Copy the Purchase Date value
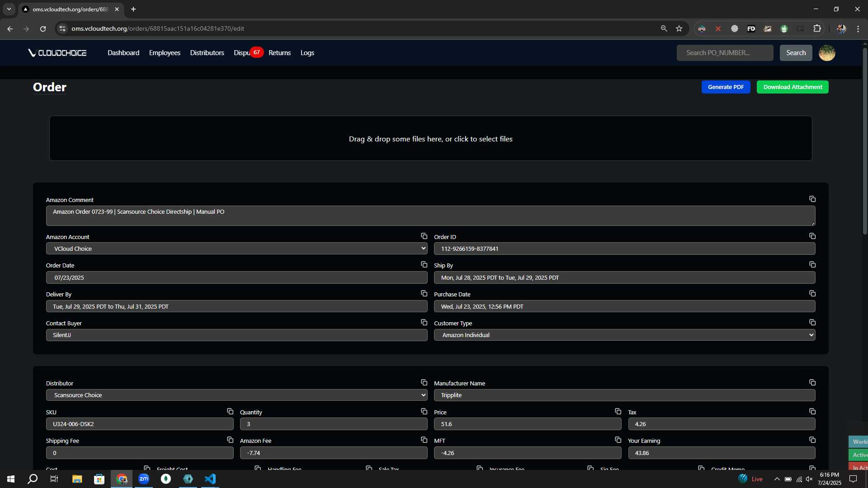Viewport: 868px width, 488px height. (x=812, y=294)
